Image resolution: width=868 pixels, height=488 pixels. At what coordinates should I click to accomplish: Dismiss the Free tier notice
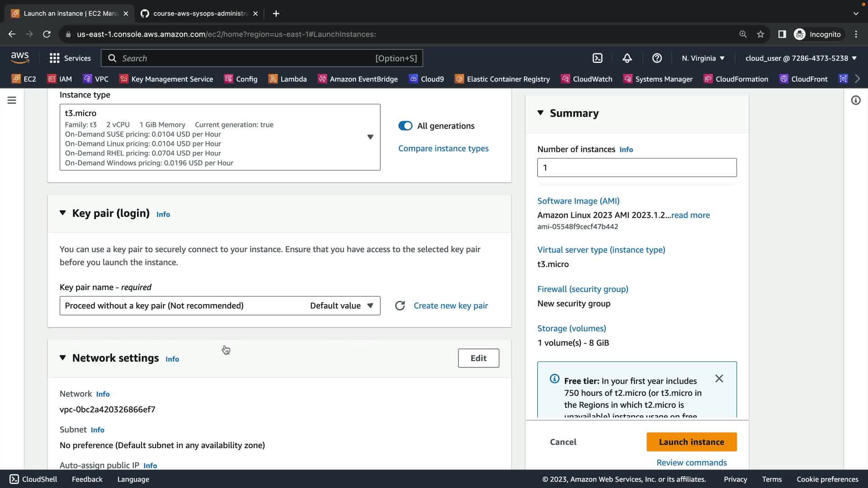[x=719, y=379]
